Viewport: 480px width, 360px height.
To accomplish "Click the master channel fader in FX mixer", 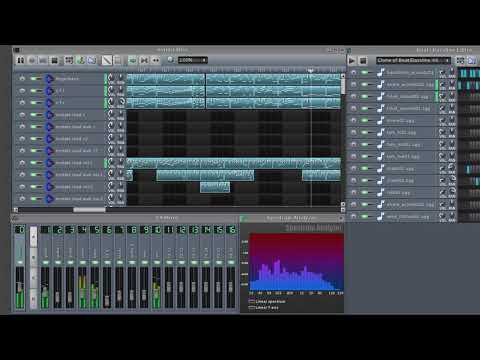I will 20,288.
